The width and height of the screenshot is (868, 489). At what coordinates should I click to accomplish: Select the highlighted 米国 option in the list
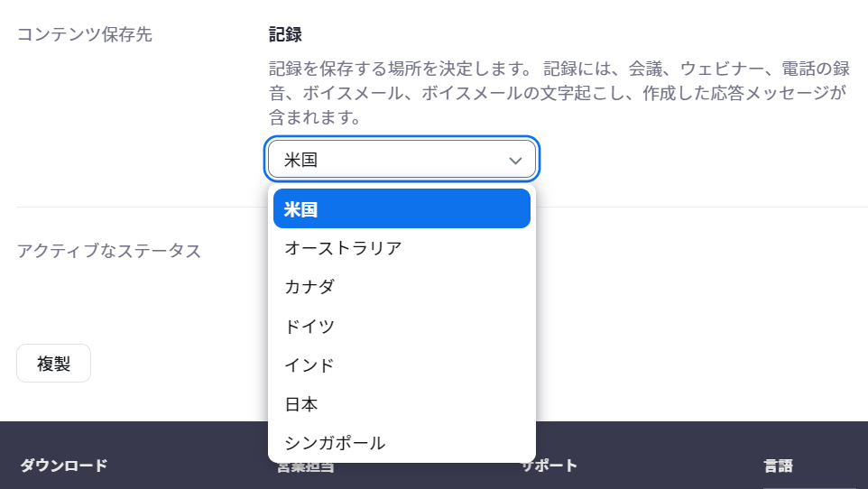coord(402,208)
